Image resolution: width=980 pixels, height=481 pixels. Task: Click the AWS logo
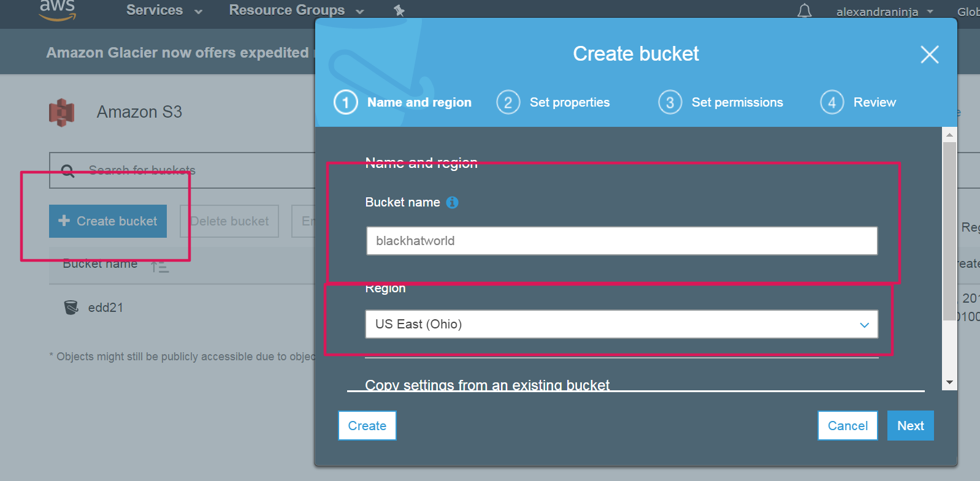(x=58, y=10)
